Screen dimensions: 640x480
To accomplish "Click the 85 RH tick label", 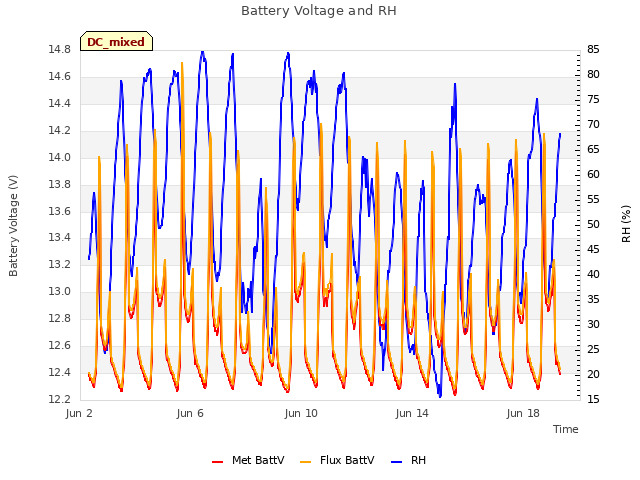I will coord(593,50).
